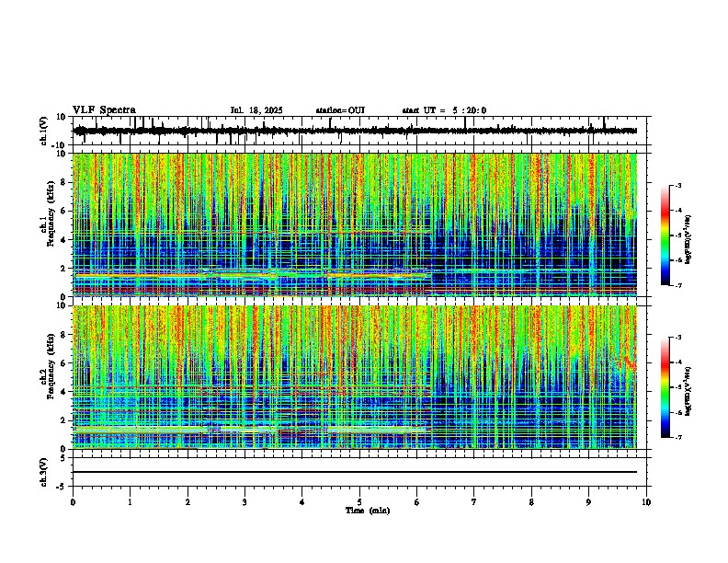Viewport: 728px width, 563px height.
Task: Click the "-7" label on ch.2 color bar
Action: click(677, 437)
